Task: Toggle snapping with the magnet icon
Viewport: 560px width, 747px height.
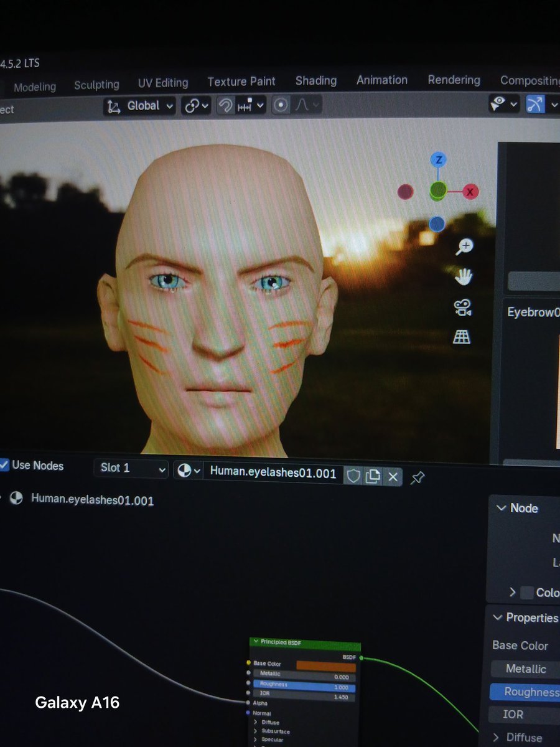Action: pos(225,106)
